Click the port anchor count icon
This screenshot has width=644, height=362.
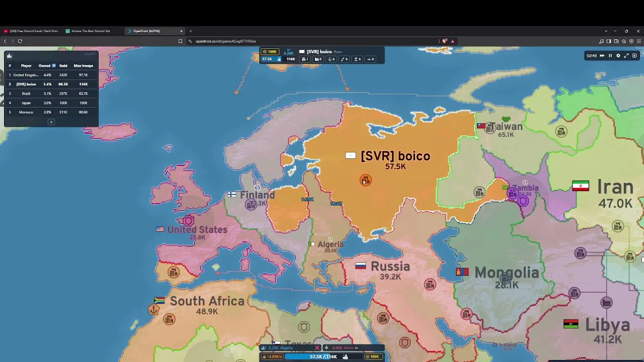pyautogui.click(x=331, y=59)
